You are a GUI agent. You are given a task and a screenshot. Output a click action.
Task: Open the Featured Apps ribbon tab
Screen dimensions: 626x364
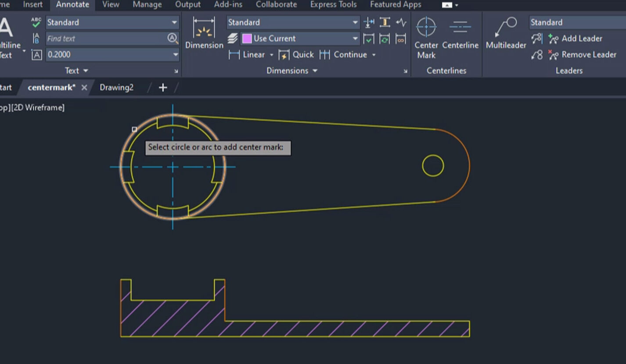396,4
